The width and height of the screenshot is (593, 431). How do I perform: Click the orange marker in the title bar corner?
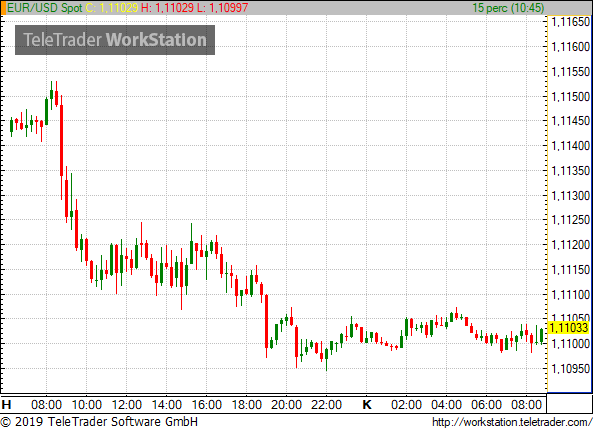[3, 8]
